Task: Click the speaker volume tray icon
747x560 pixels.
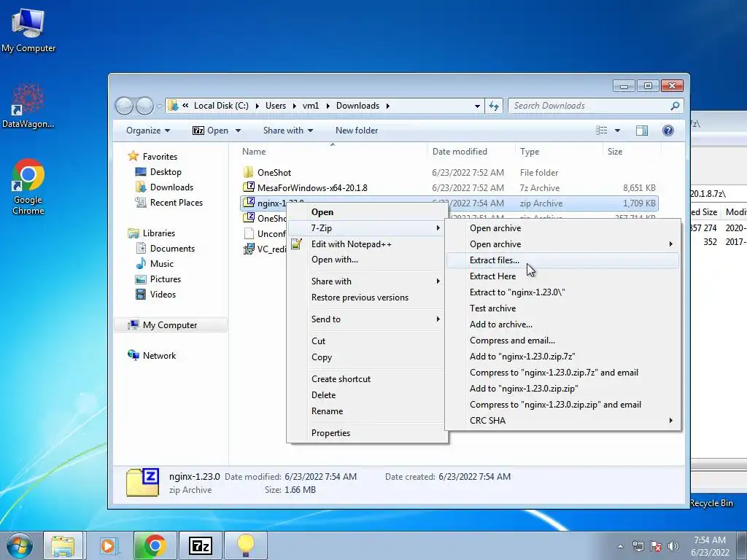Action: point(673,546)
